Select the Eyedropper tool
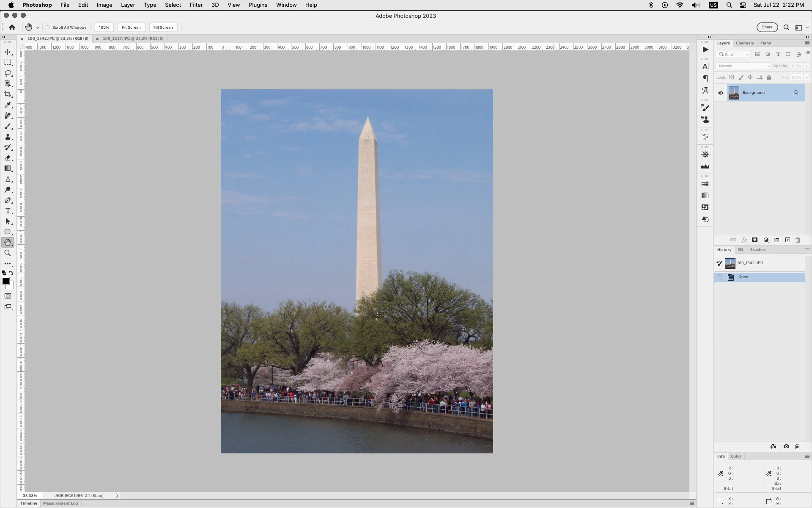This screenshot has height=508, width=812. tap(8, 105)
